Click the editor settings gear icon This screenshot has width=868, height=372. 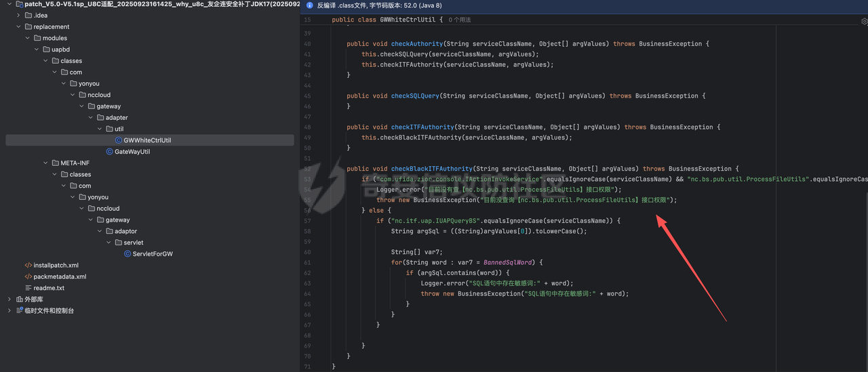864,22
